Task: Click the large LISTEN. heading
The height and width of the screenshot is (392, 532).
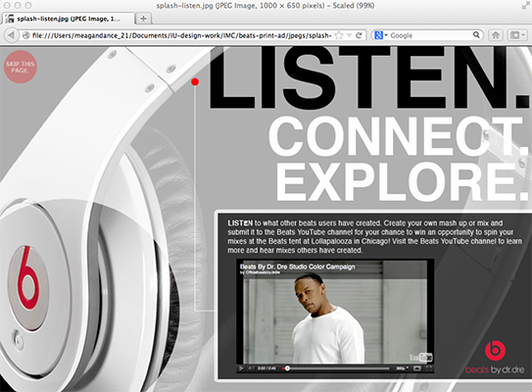Action: (368, 78)
